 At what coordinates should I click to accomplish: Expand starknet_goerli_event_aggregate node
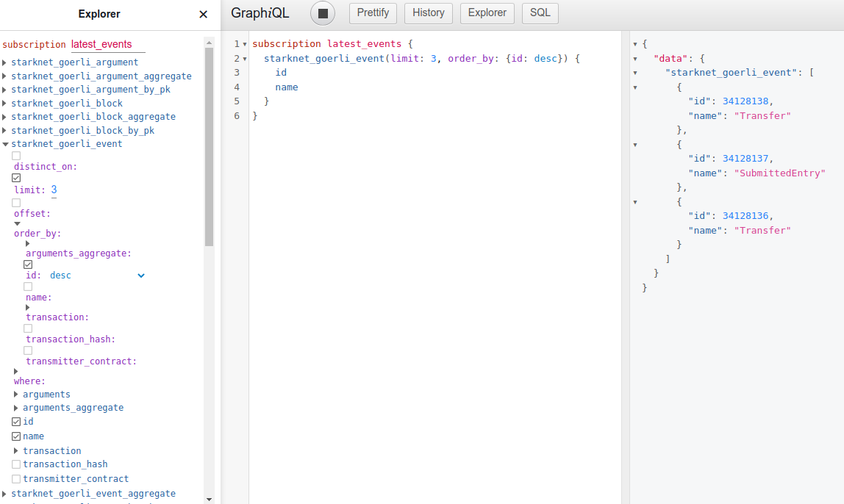click(x=5, y=494)
